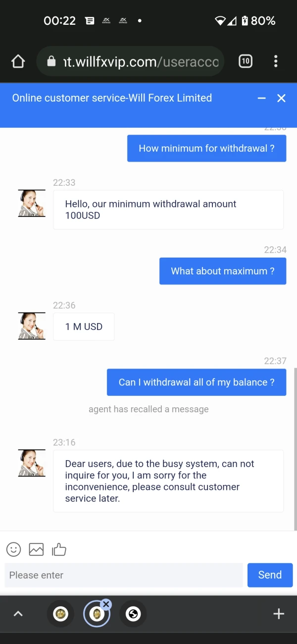Tap the 'Can I withdrawal all of my balance ?' message
297x644 pixels.
point(197,382)
